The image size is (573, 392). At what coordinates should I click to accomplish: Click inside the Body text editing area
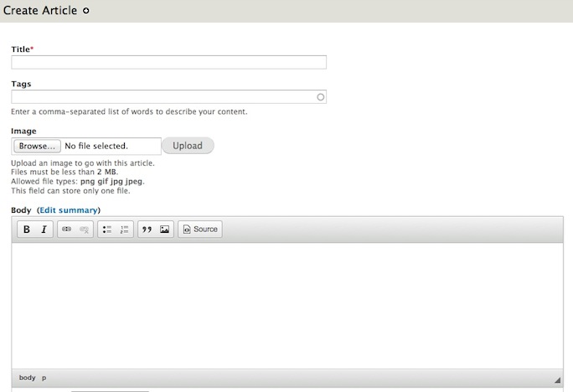pyautogui.click(x=287, y=306)
